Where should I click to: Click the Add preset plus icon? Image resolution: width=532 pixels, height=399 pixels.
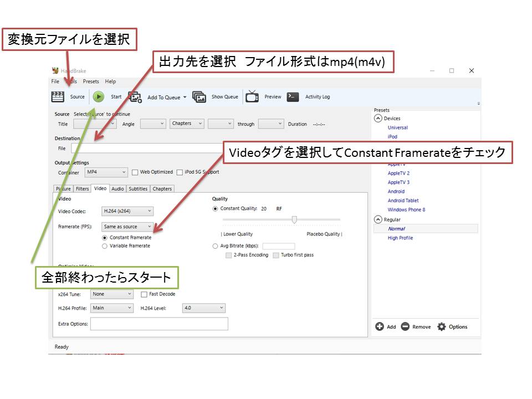(379, 326)
